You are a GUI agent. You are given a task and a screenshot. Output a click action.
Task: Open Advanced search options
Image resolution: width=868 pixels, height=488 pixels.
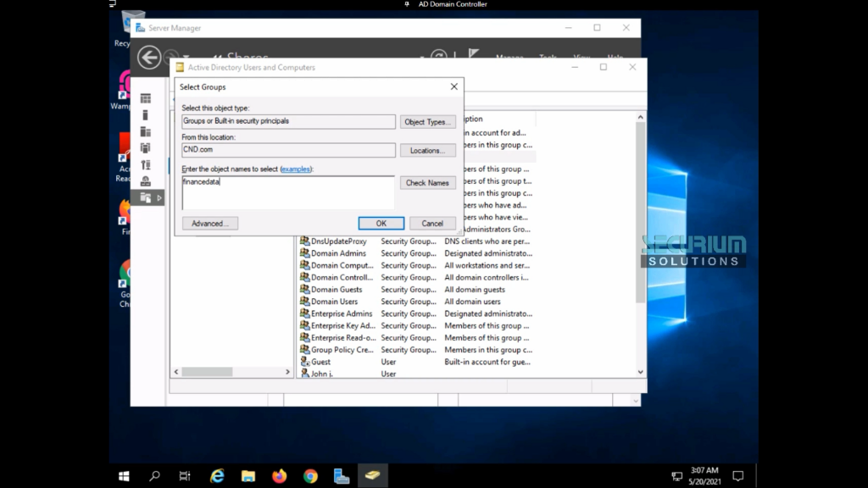tap(210, 224)
